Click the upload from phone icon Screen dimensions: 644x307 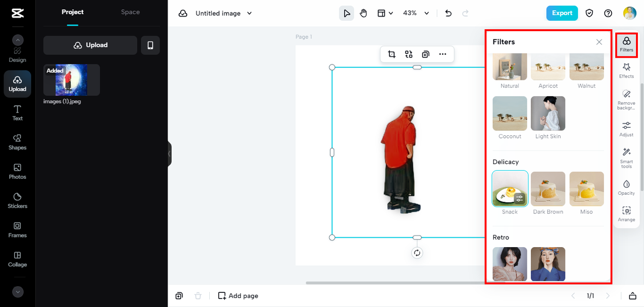point(150,45)
